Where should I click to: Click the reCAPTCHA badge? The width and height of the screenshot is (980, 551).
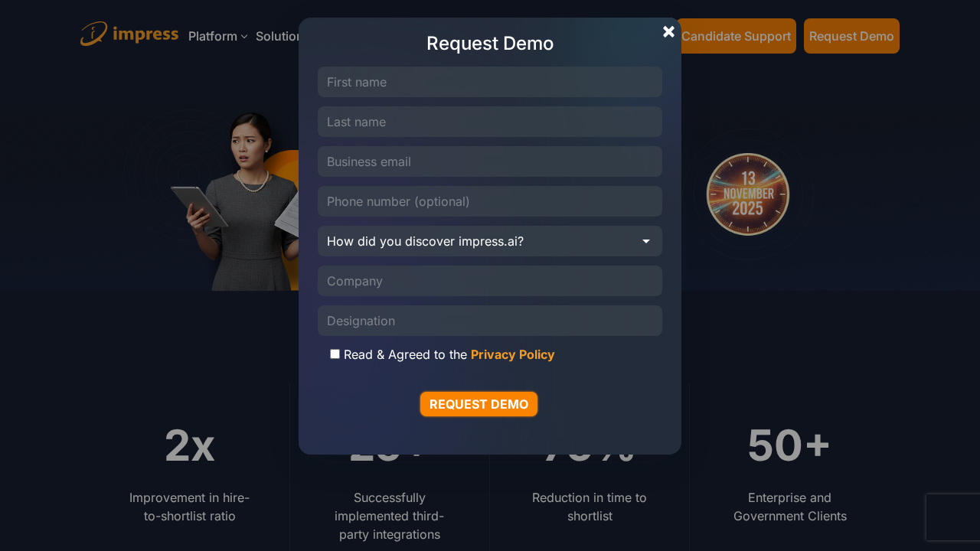pyautogui.click(x=952, y=517)
